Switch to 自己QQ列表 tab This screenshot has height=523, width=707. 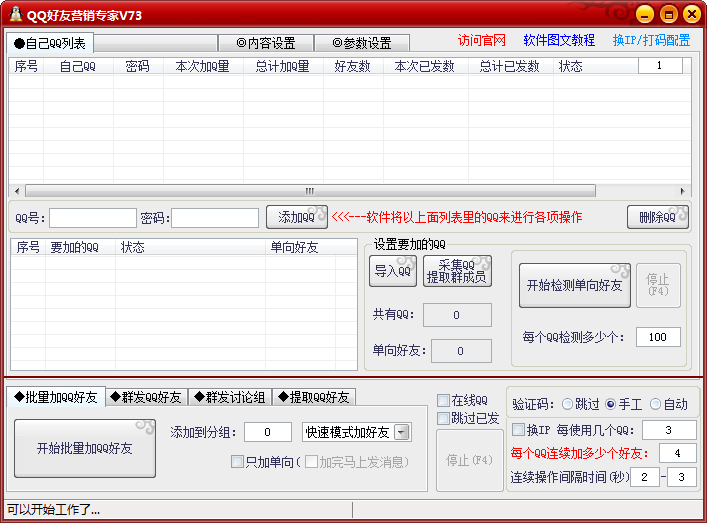(x=50, y=43)
